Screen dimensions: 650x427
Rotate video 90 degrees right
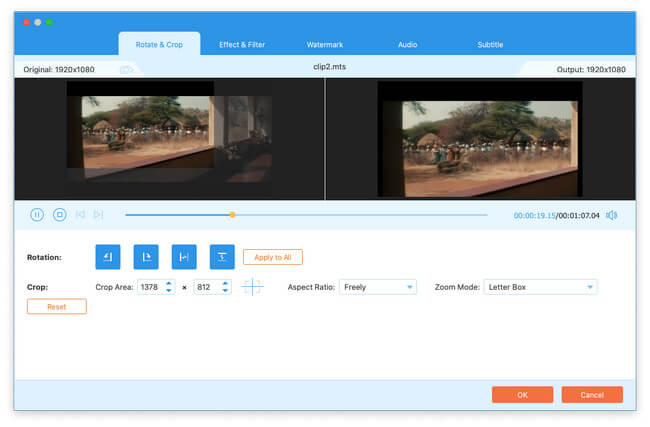coord(146,257)
